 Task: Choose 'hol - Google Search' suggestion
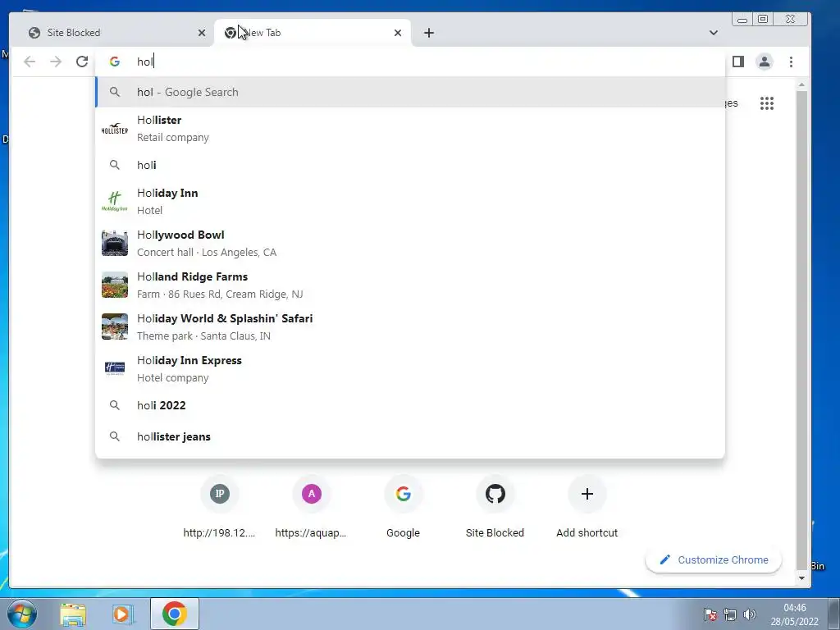click(410, 92)
